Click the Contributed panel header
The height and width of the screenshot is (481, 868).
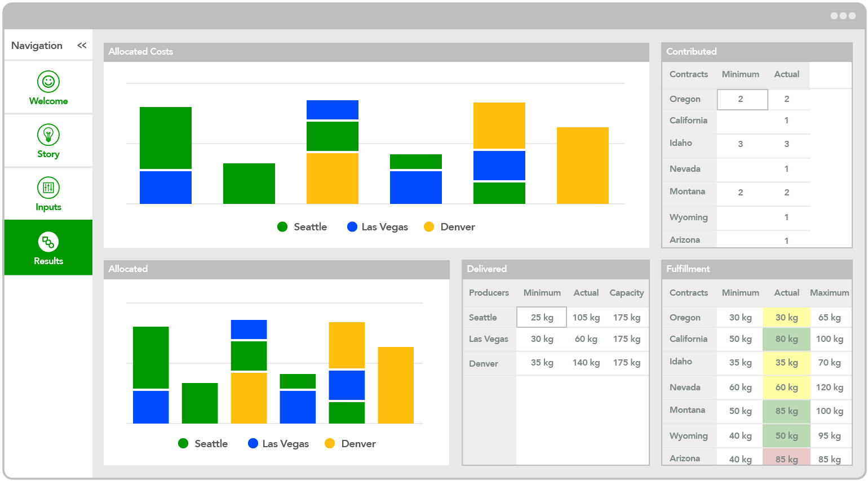756,52
